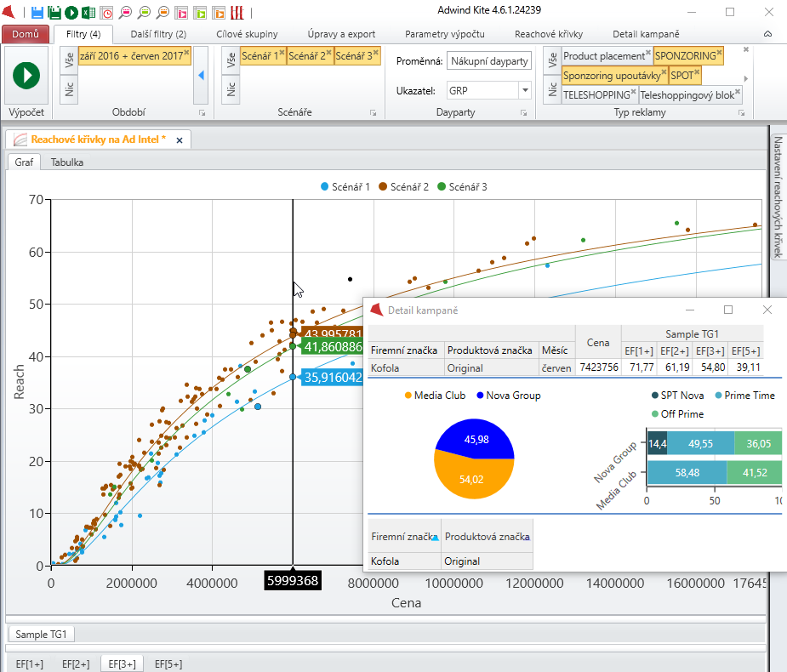Click the green Save As disk icon

pos(54,12)
